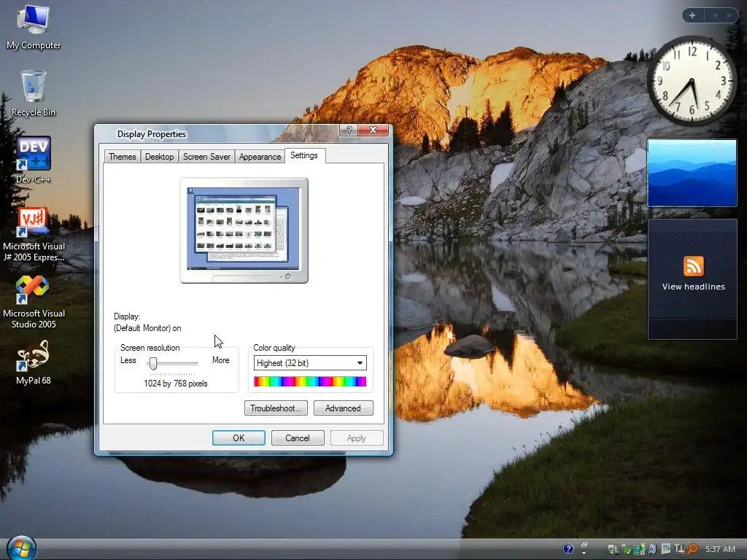Select the Dev-C++ desktop shortcut
This screenshot has height=560, width=747.
(x=34, y=160)
